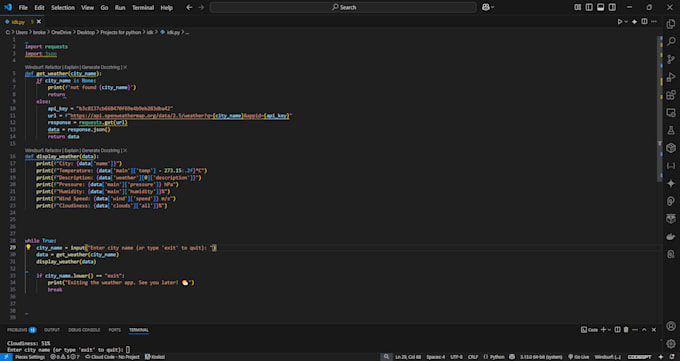Open the Docker whale view in activity bar
Screen dimensions: 680x361
(x=671, y=236)
